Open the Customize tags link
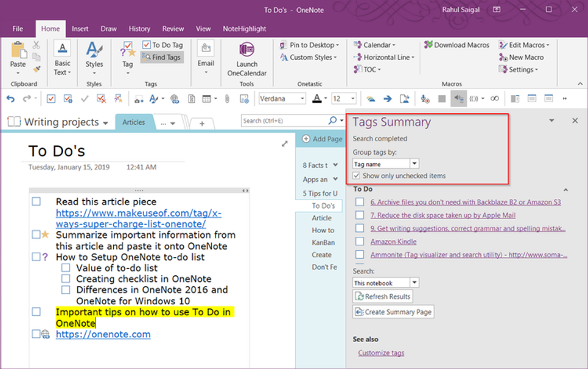 381,353
